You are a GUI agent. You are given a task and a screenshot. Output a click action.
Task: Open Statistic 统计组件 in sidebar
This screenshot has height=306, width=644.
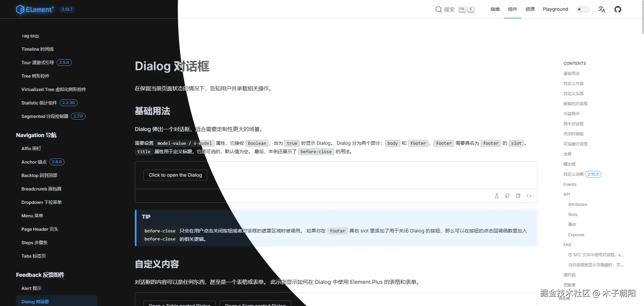49,103
